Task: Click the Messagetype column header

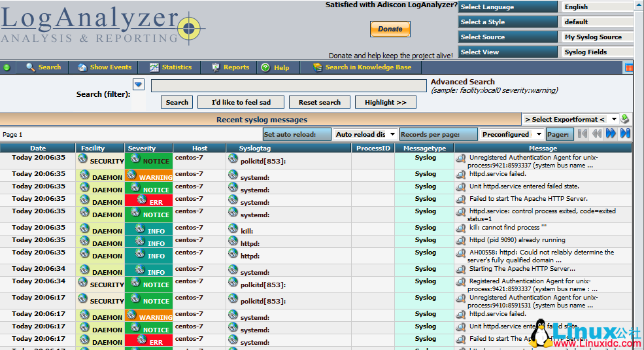Action: 425,149
